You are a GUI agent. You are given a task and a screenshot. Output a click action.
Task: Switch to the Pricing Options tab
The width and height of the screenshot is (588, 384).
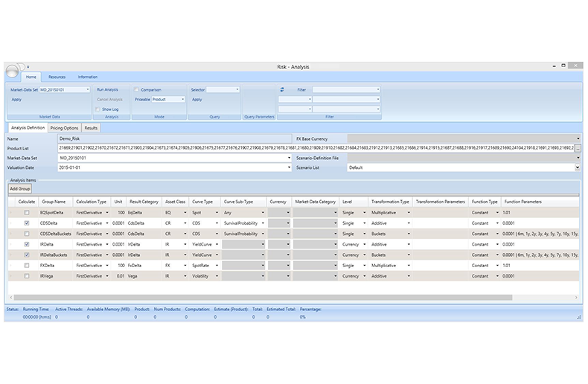point(64,128)
